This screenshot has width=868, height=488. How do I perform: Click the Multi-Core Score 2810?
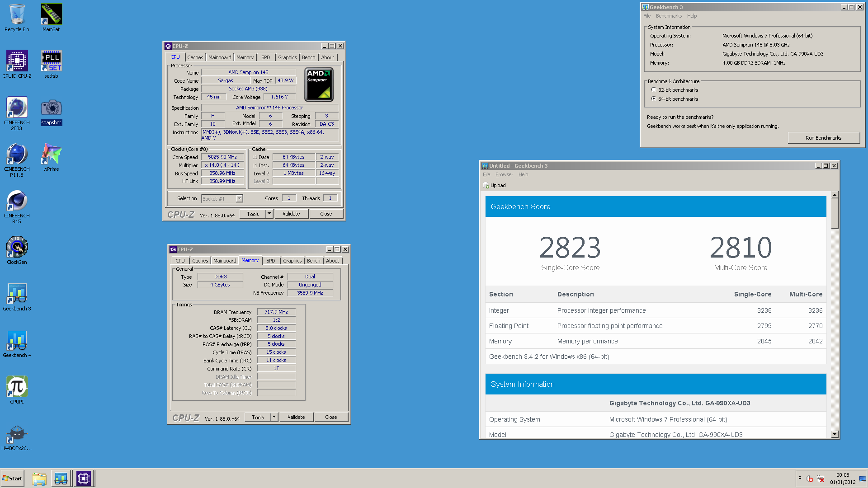pyautogui.click(x=741, y=248)
